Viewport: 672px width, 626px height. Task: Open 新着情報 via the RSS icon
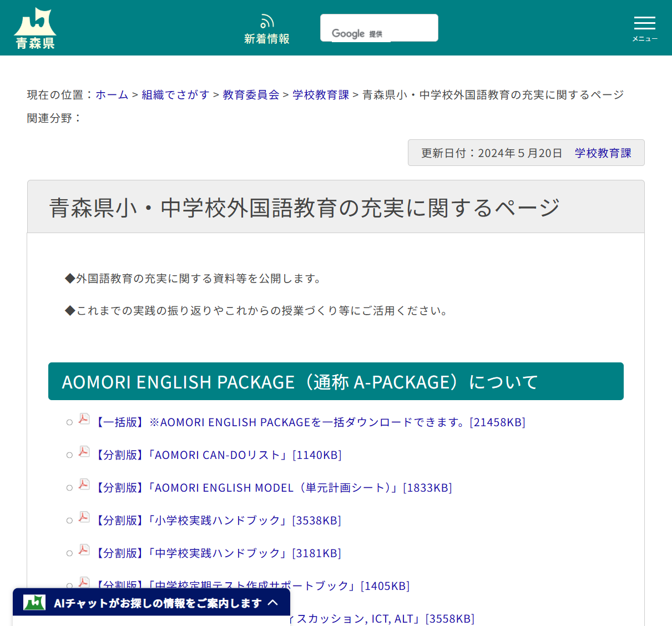click(267, 21)
